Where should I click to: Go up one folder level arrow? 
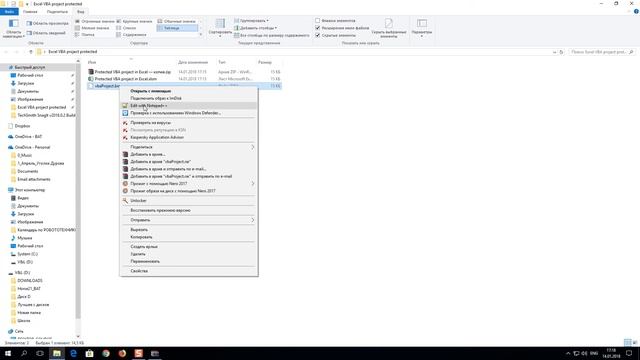click(31, 52)
